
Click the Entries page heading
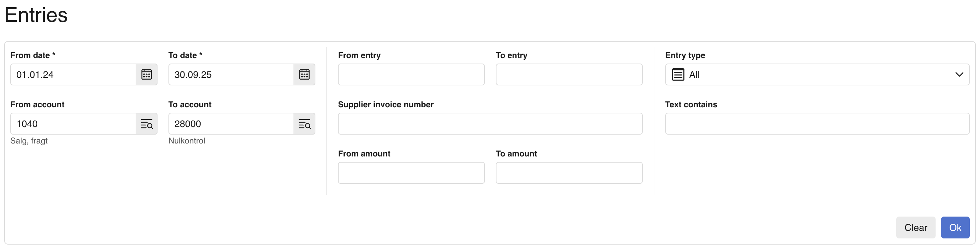click(x=36, y=15)
